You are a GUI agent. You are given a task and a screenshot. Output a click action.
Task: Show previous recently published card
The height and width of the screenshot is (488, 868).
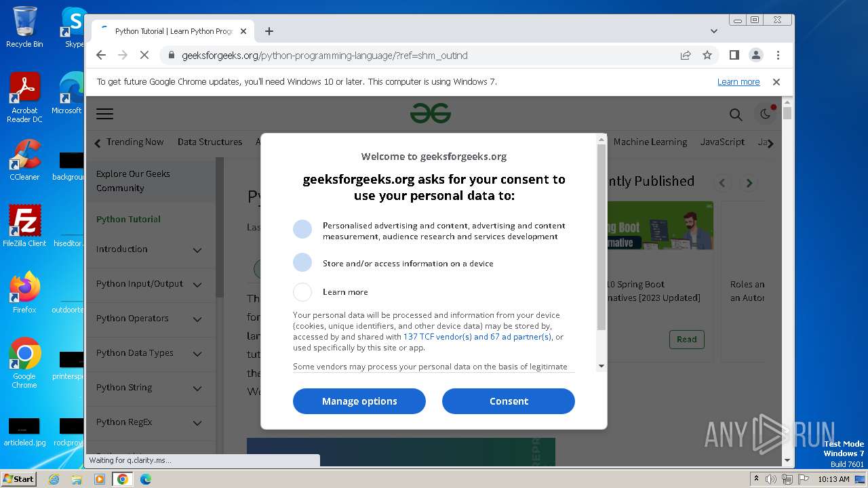click(722, 183)
